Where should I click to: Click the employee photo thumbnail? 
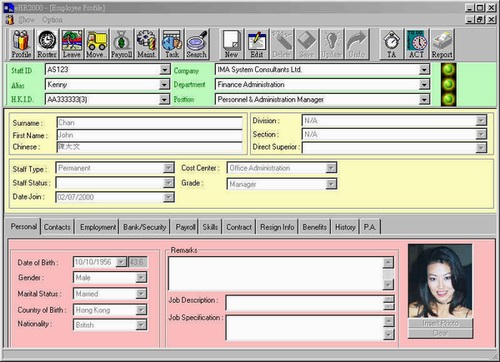click(440, 281)
